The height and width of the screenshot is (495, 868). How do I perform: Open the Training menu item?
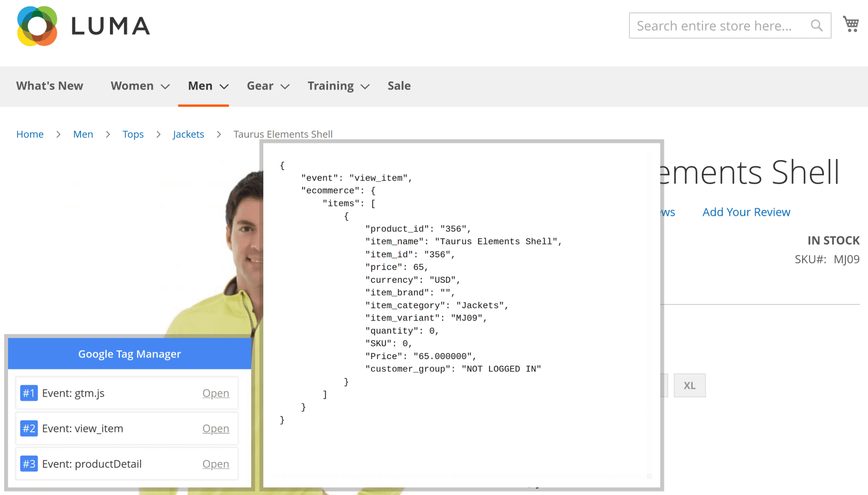(330, 86)
